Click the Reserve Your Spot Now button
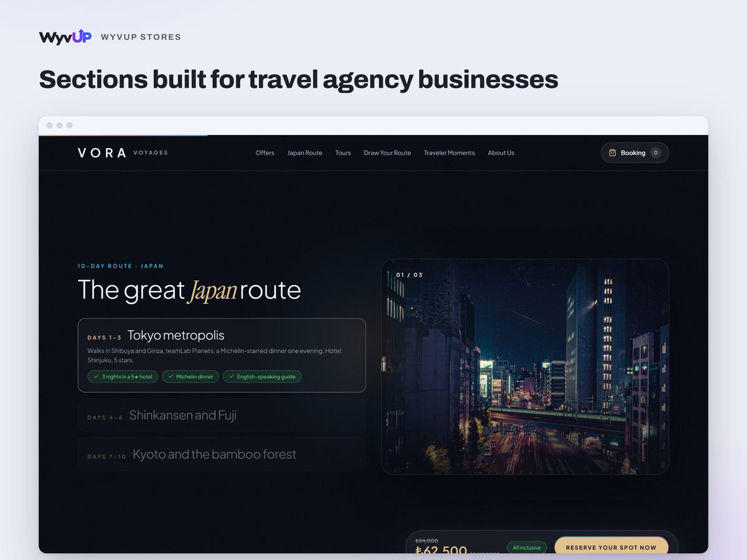This screenshot has height=560, width=747. click(x=611, y=546)
